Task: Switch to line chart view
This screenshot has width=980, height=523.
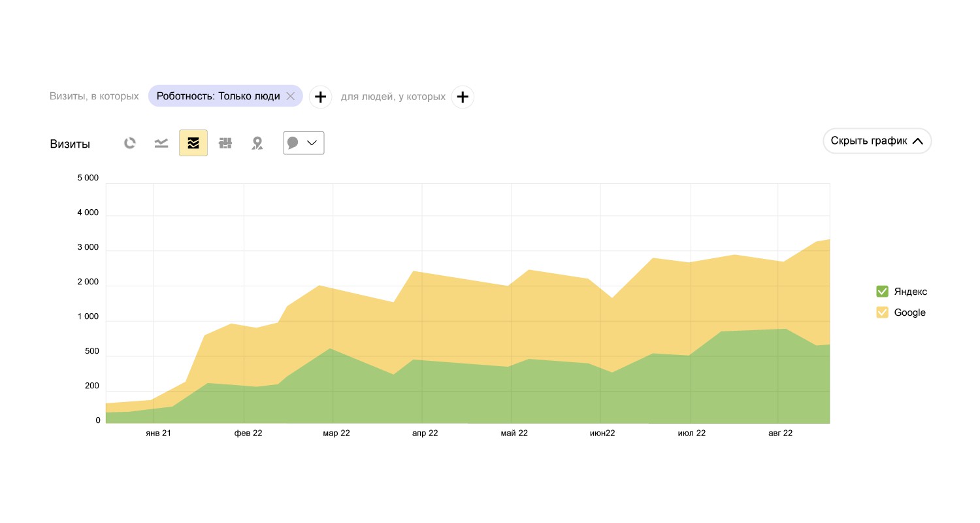Action: pyautogui.click(x=161, y=143)
